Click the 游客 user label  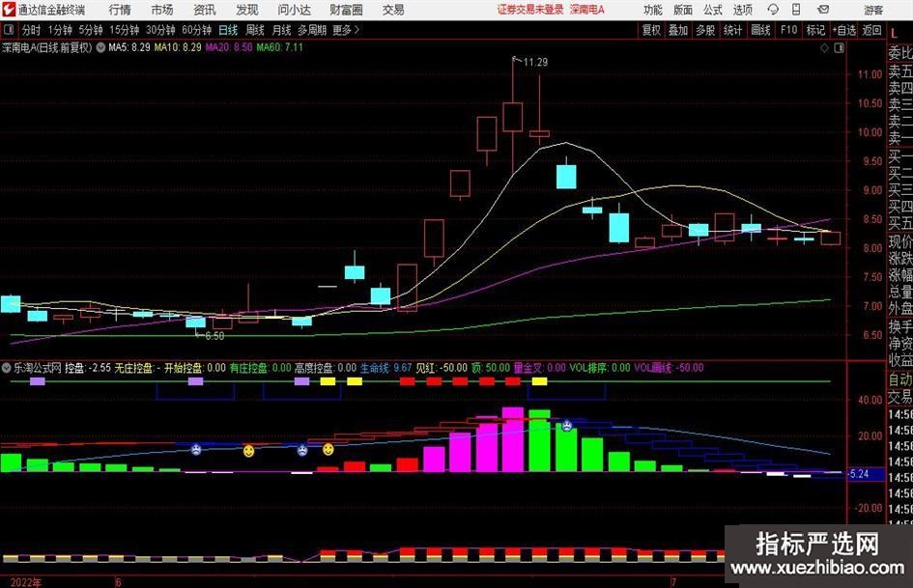coord(873,10)
